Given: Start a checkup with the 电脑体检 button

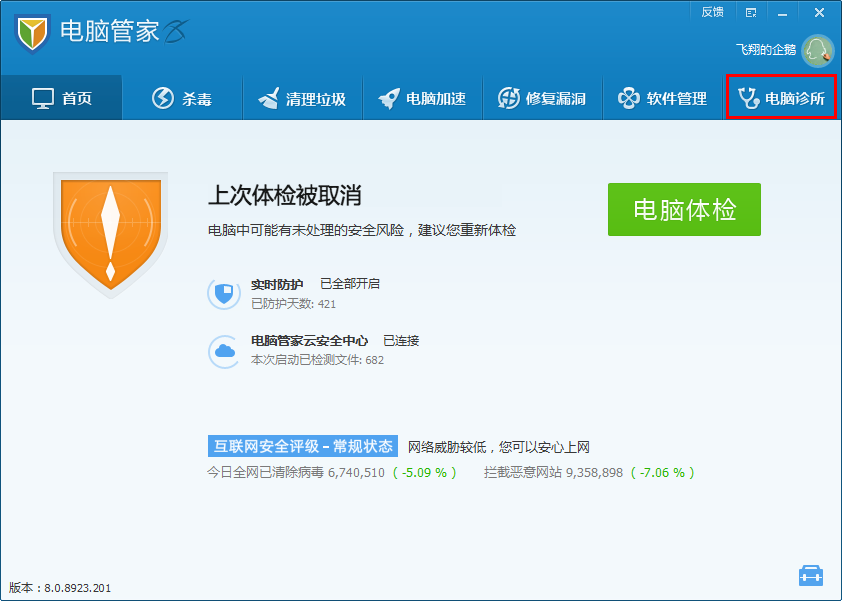Looking at the screenshot, I should 684,210.
